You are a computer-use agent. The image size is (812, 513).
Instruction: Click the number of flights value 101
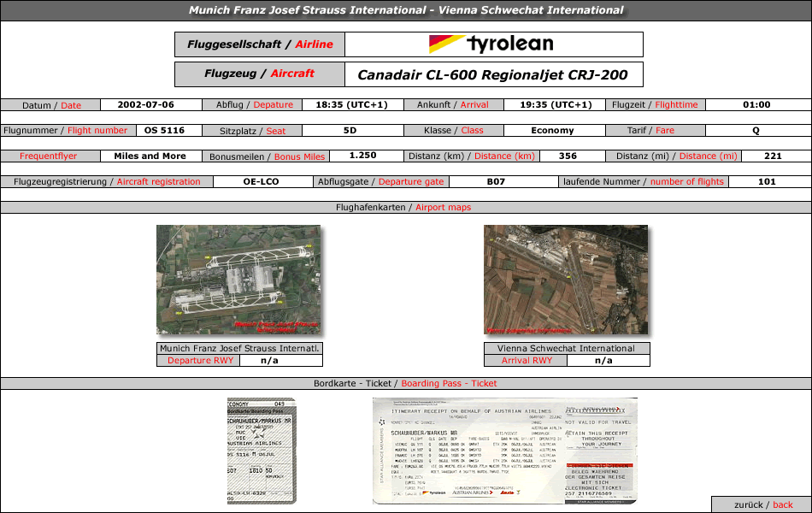[767, 182]
